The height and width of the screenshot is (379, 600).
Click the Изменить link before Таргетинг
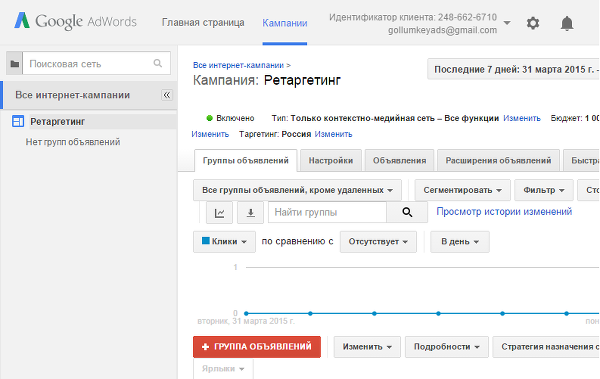pyautogui.click(x=210, y=134)
